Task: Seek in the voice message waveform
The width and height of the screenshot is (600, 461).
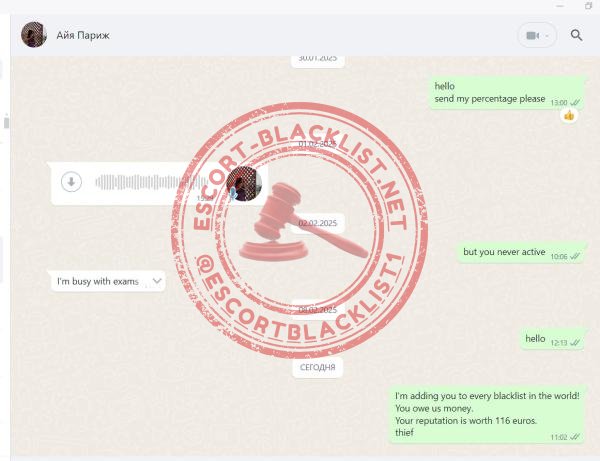Action: pyautogui.click(x=151, y=182)
